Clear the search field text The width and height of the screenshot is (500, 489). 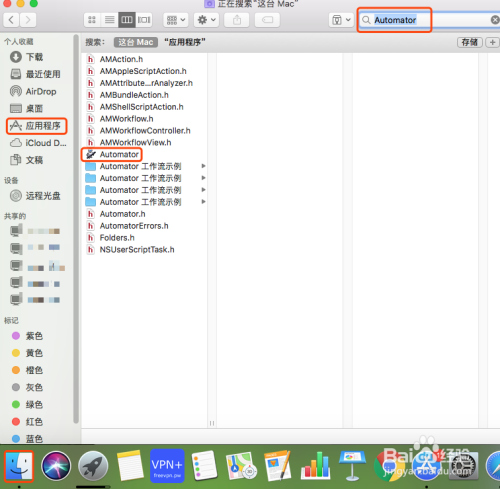(x=495, y=20)
